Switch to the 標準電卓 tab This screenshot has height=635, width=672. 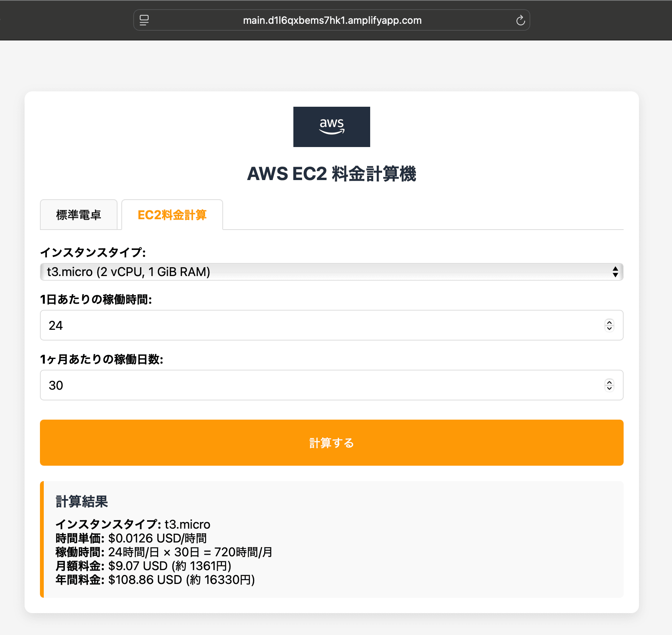(x=79, y=215)
